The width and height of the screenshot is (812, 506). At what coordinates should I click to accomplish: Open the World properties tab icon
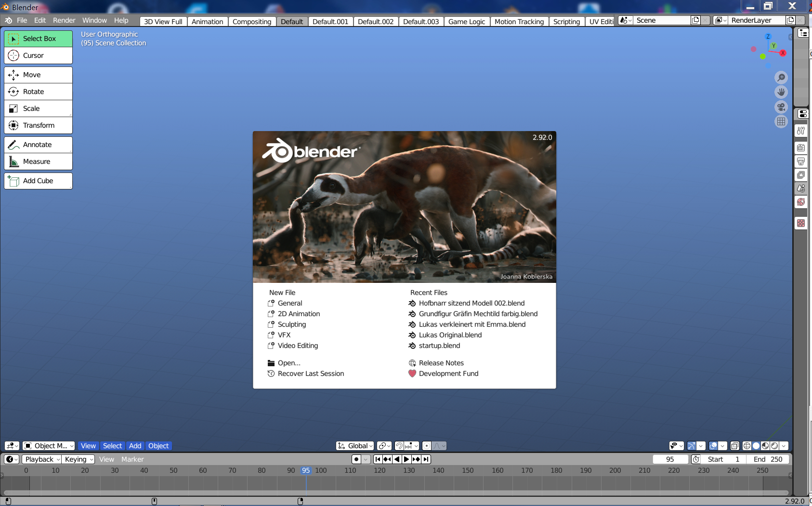(x=801, y=202)
